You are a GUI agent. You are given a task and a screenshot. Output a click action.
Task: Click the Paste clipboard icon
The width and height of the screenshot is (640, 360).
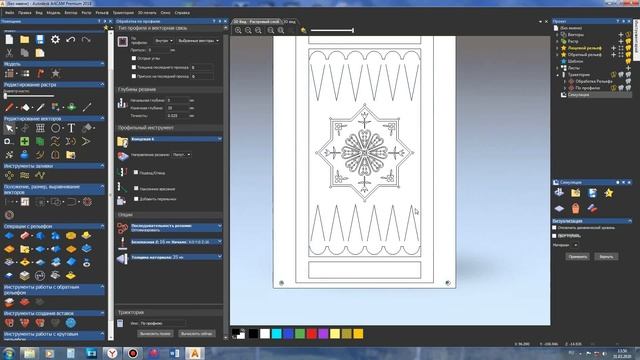pos(40,53)
